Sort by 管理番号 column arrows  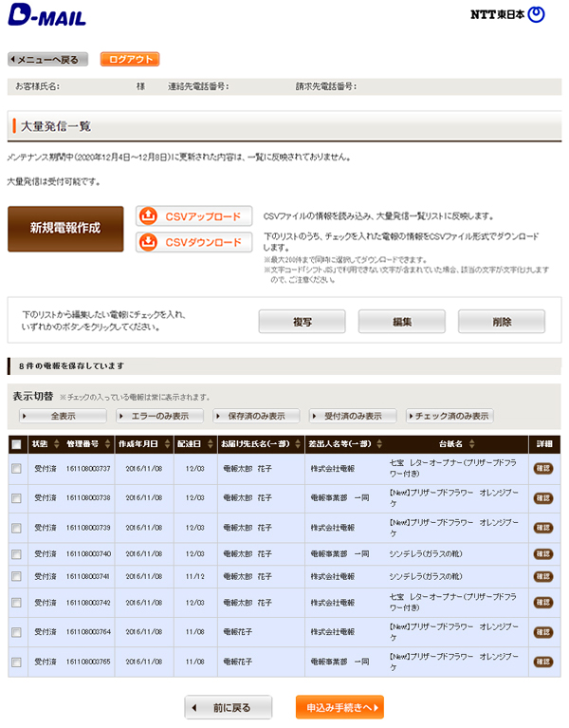pyautogui.click(x=107, y=444)
